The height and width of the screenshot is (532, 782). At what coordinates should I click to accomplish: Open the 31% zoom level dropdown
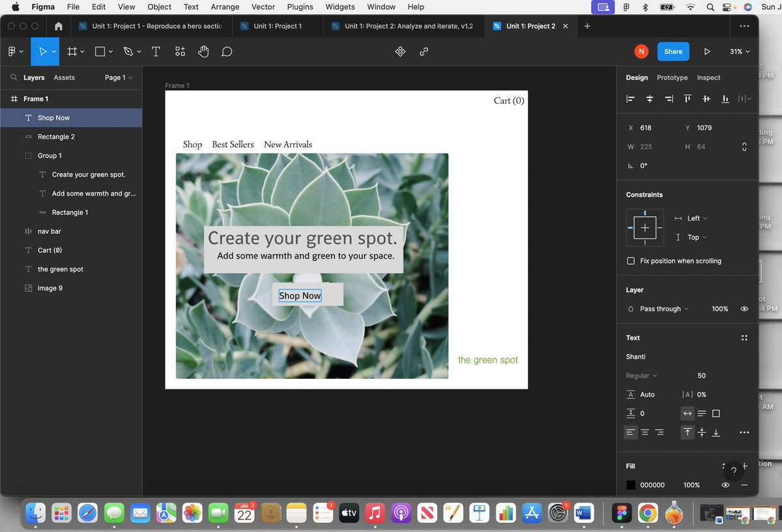(739, 51)
